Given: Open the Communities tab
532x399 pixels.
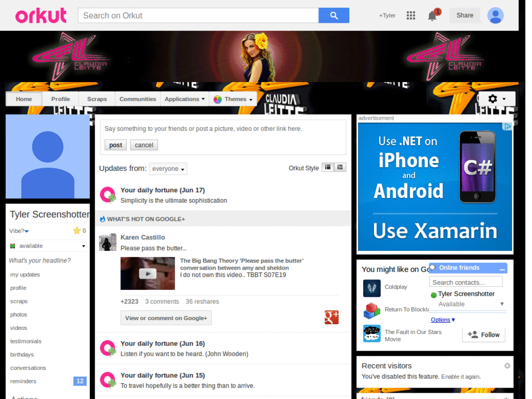Looking at the screenshot, I should [137, 99].
